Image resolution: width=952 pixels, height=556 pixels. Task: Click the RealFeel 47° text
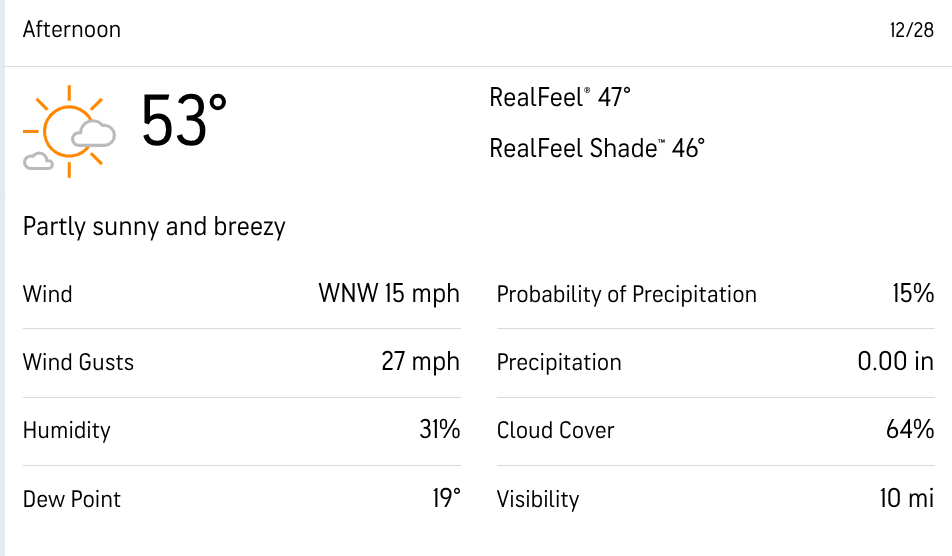(x=560, y=98)
